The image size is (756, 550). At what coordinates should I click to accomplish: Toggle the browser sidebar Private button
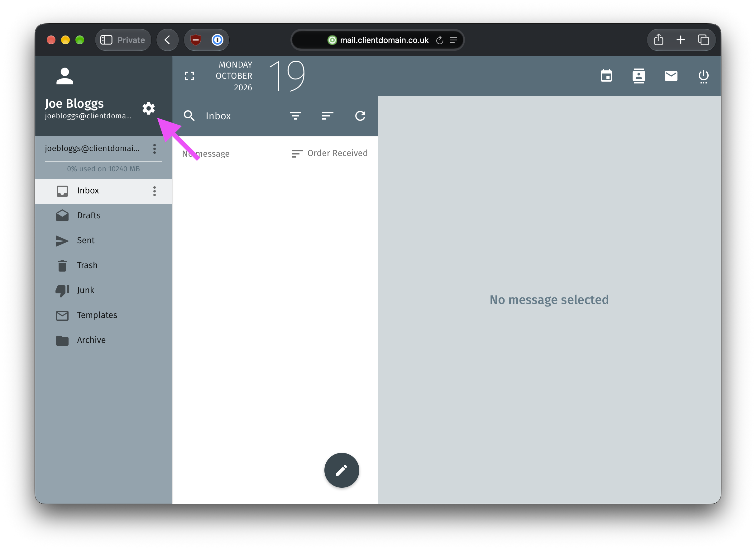pyautogui.click(x=123, y=40)
